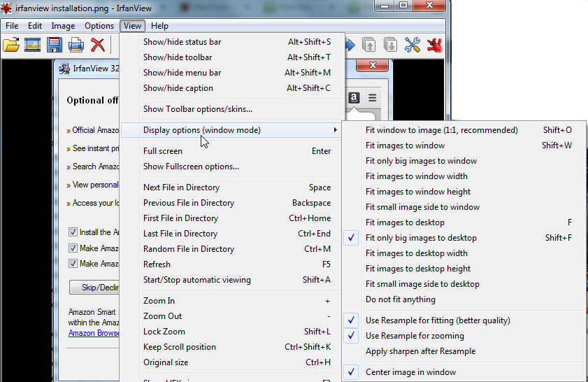Click the previous page up-arrow icon

tap(369, 45)
